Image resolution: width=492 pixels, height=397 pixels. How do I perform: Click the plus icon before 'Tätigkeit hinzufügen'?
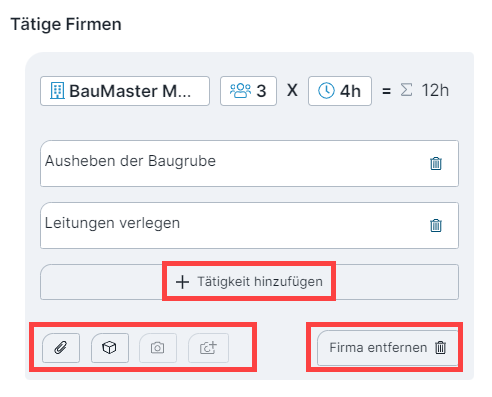182,282
